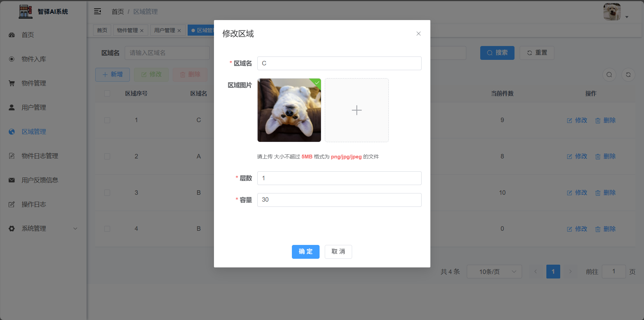The image size is (644, 320).
Task: Click pagination page 1 button
Action: [553, 272]
